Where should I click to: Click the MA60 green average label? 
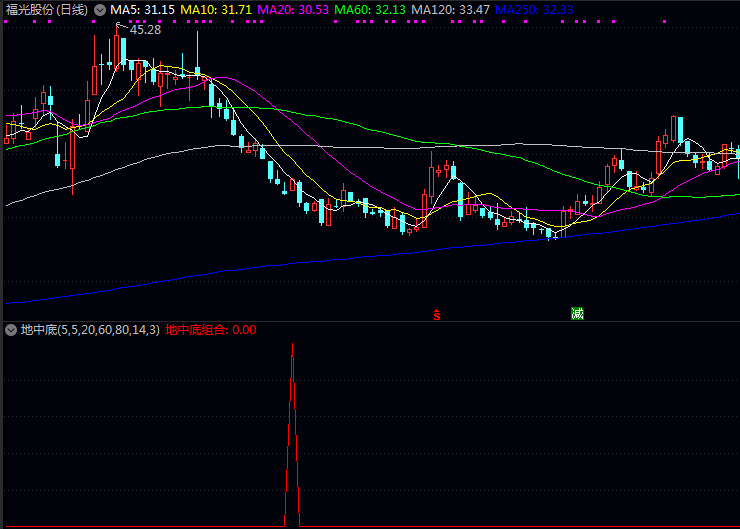tap(370, 9)
